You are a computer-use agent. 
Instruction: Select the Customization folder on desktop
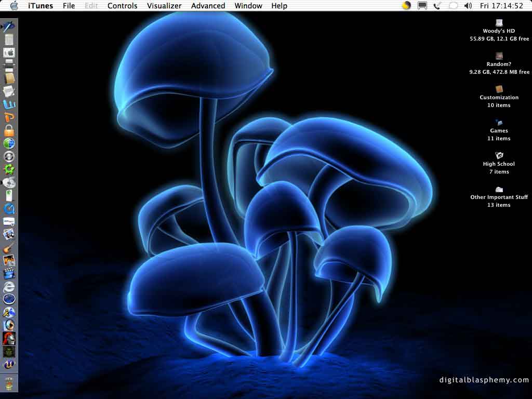(499, 89)
